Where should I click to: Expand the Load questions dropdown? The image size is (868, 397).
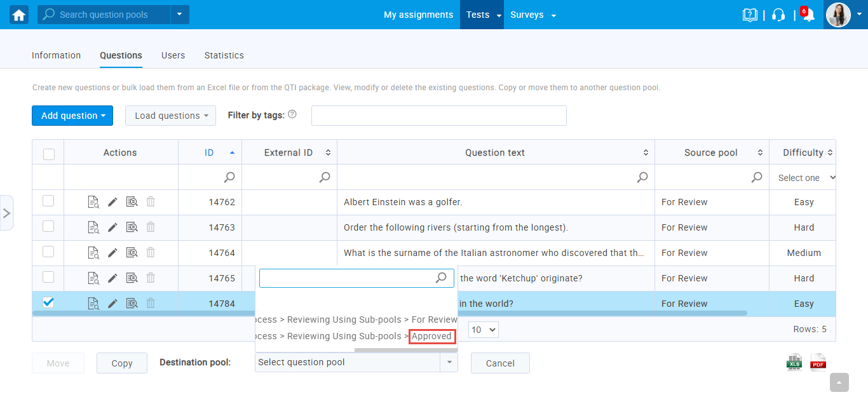(x=170, y=116)
